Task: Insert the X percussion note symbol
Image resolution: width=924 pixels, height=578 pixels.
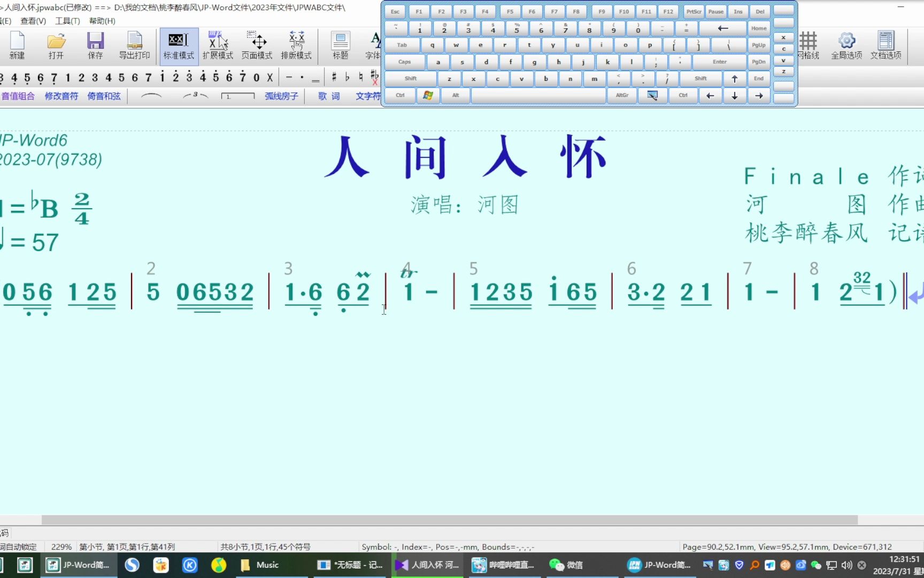Action: 270,78
